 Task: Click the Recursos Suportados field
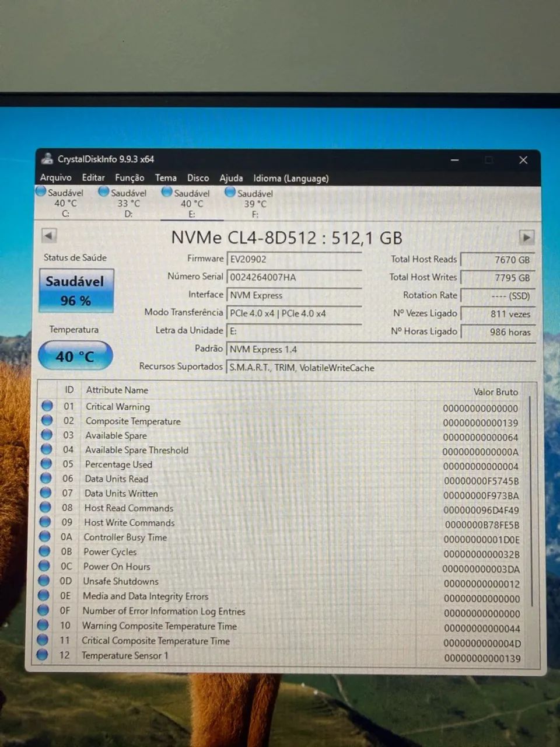(381, 368)
